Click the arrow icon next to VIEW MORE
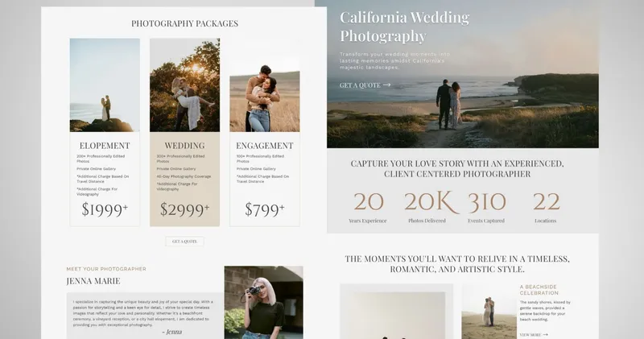644x339 pixels. pyautogui.click(x=545, y=335)
